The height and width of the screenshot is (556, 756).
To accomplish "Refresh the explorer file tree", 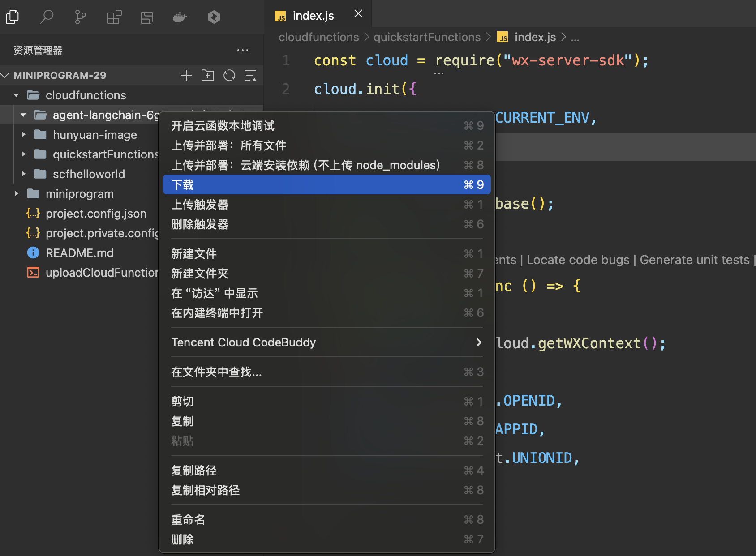I will coord(229,75).
